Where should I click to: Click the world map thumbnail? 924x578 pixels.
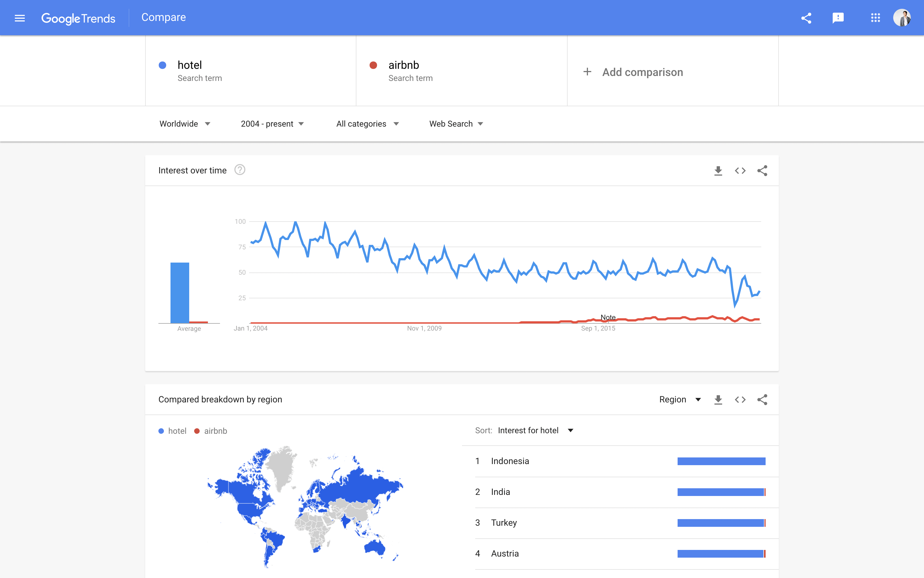306,507
